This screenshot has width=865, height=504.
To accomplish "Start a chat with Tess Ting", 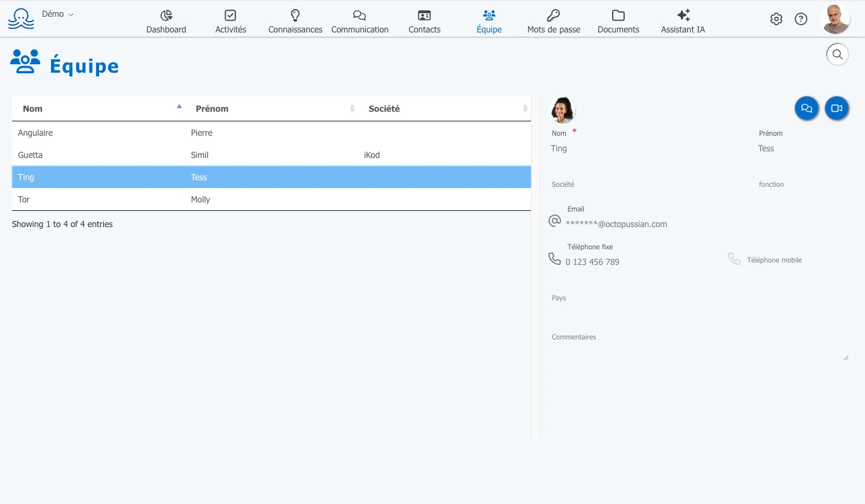I will coord(807,109).
